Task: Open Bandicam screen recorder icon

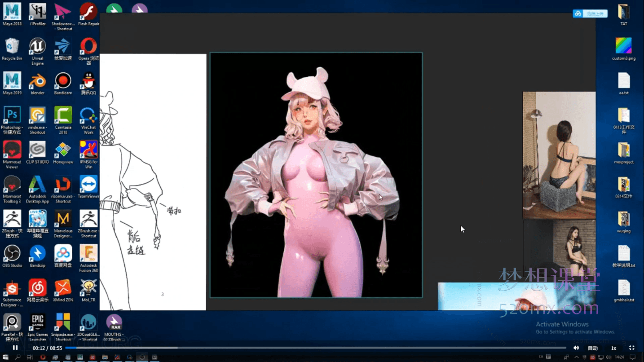Action: click(63, 82)
